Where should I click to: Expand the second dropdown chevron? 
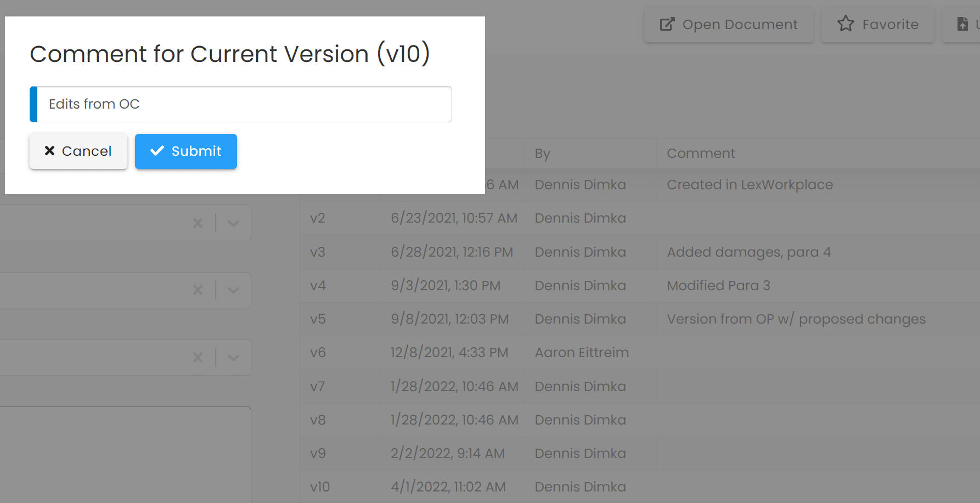pos(233,290)
